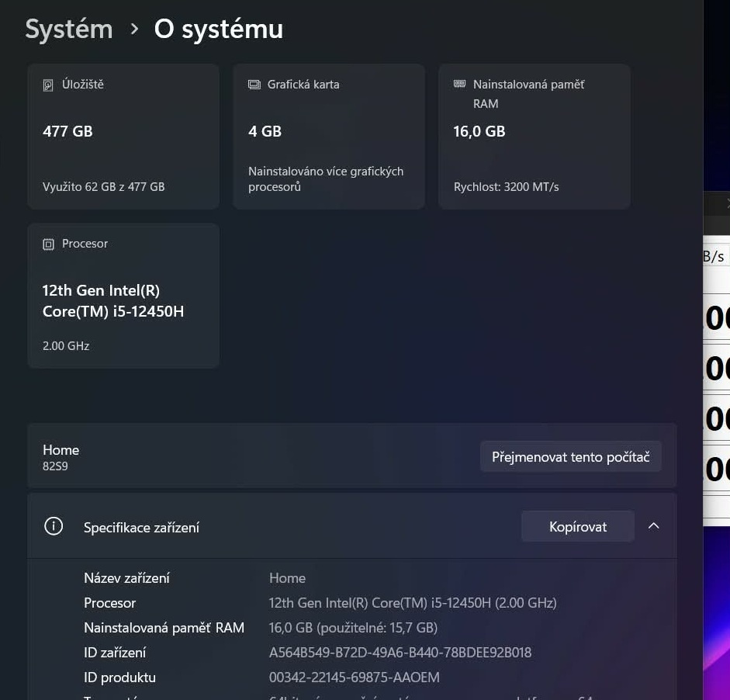Click the info icon beside Specifikace zařízení

pos(54,525)
